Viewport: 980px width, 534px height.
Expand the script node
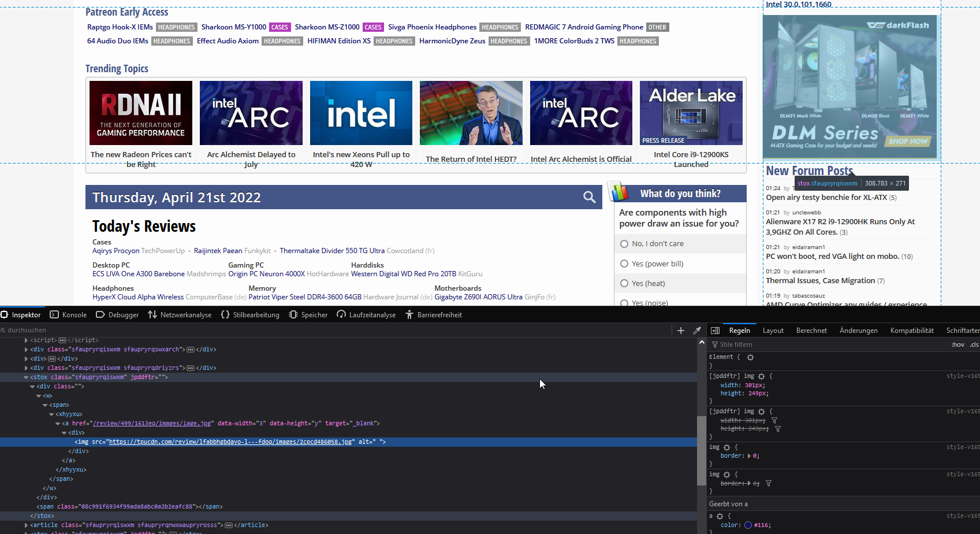click(x=26, y=340)
